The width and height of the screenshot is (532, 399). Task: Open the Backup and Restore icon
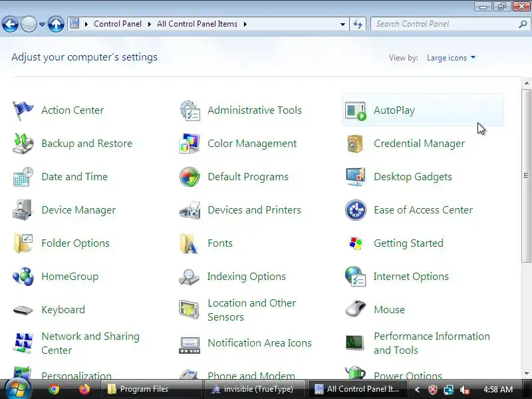[x=23, y=144]
